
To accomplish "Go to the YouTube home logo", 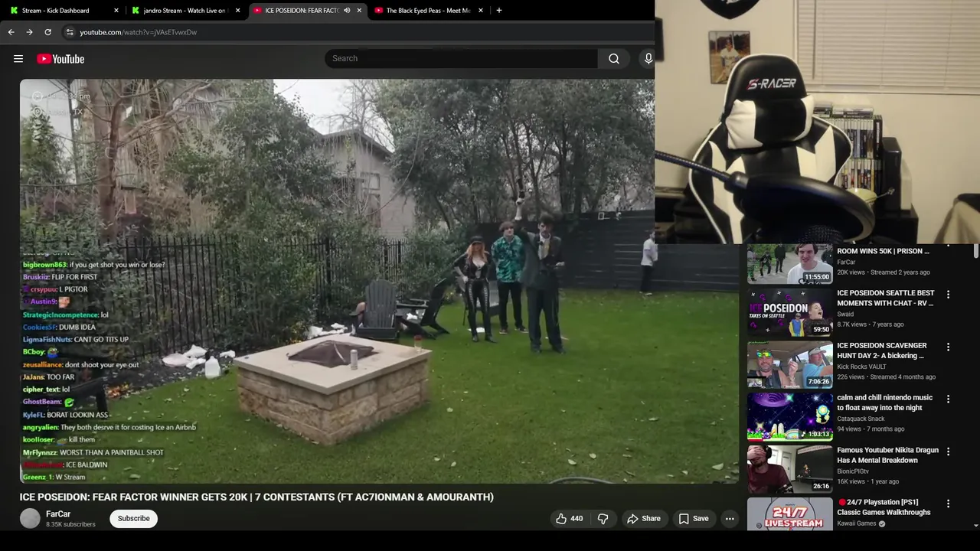I will (x=60, y=59).
